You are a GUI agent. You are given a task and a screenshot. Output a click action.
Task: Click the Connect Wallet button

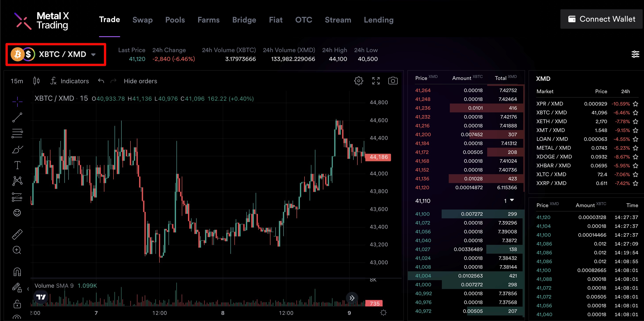(x=601, y=19)
